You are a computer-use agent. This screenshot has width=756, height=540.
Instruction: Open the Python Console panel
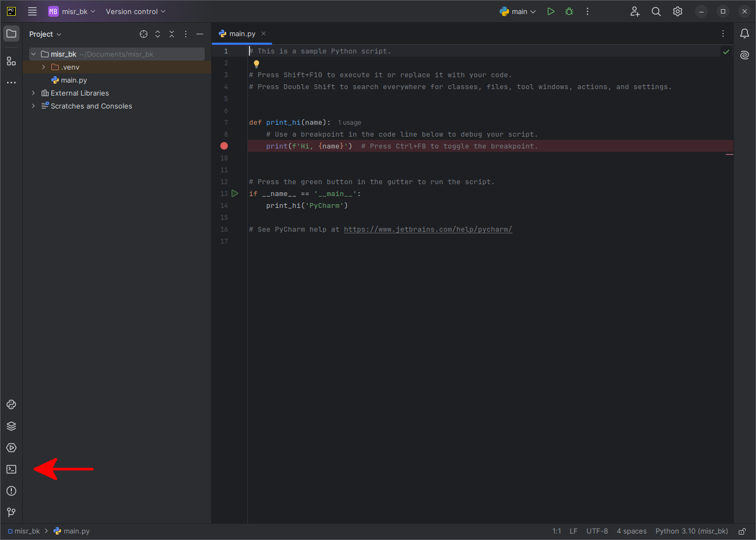tap(11, 404)
